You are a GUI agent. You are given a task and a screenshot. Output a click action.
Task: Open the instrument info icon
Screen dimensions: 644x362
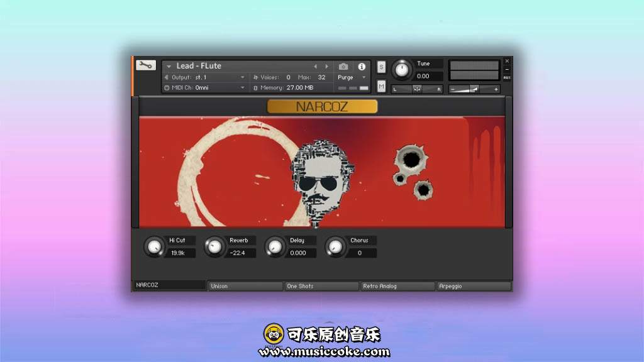point(362,67)
